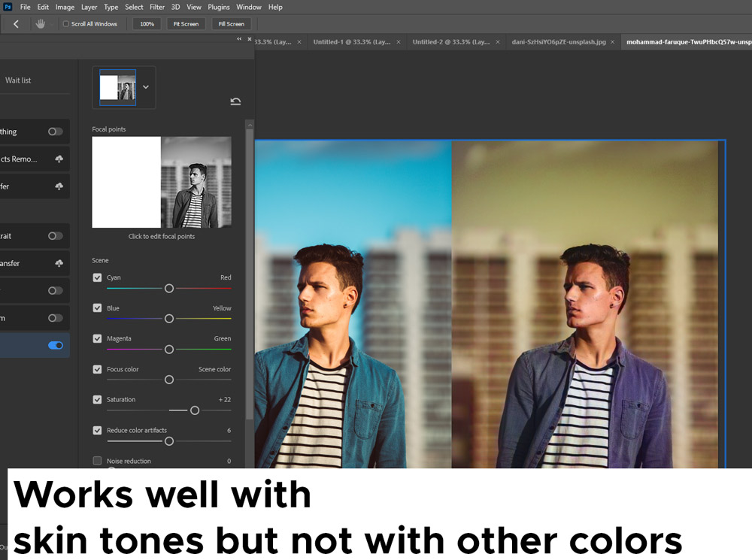Click the reset undo arrow icon
Screen dimensions: 752x560
pos(235,101)
